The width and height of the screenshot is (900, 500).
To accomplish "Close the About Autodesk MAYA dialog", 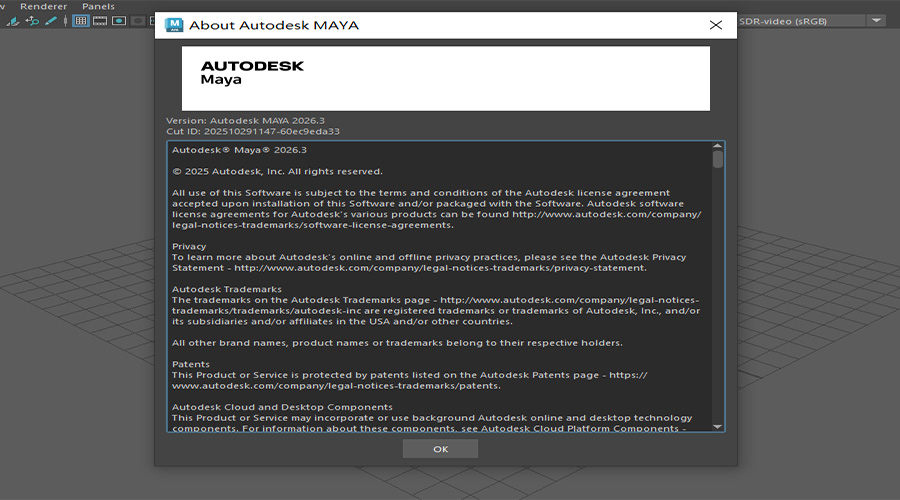I will pos(715,25).
